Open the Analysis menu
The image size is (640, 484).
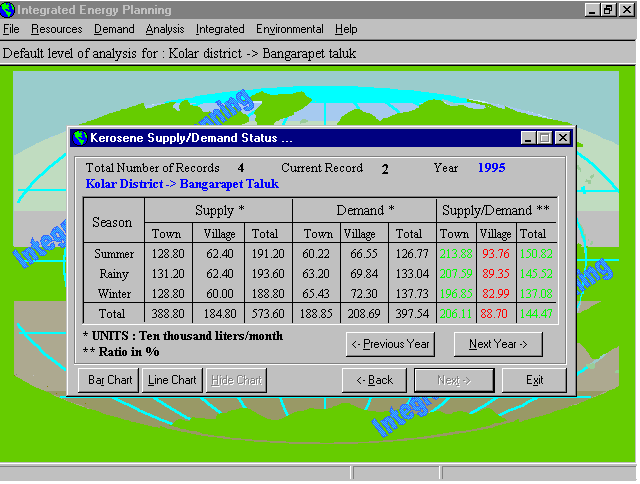(x=165, y=30)
